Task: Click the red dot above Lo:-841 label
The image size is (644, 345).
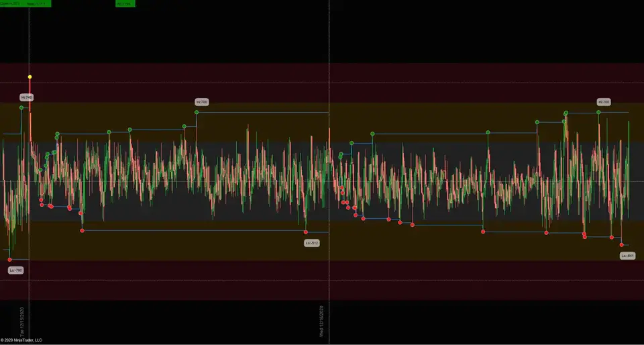Action: pyautogui.click(x=622, y=245)
